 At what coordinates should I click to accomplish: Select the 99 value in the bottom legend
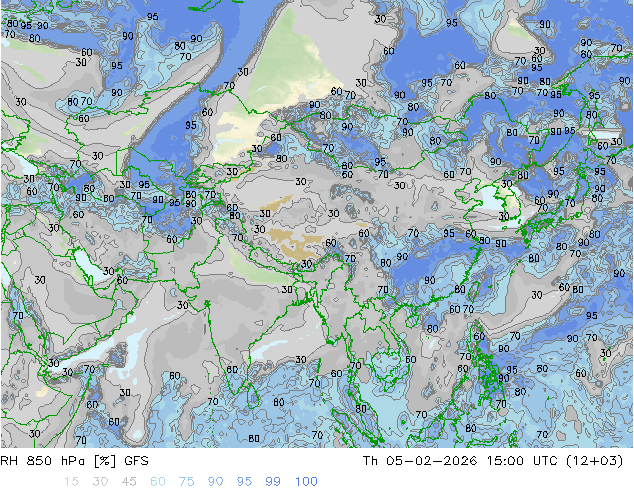pos(273,482)
